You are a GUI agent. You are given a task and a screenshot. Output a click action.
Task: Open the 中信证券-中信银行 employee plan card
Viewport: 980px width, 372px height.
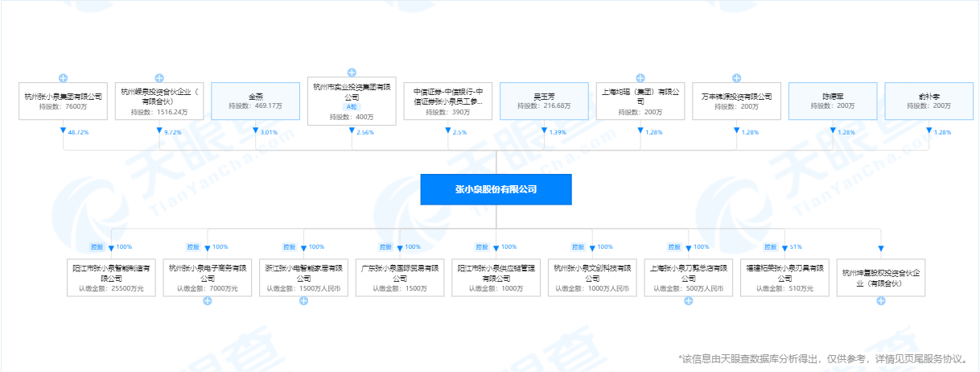(x=448, y=101)
